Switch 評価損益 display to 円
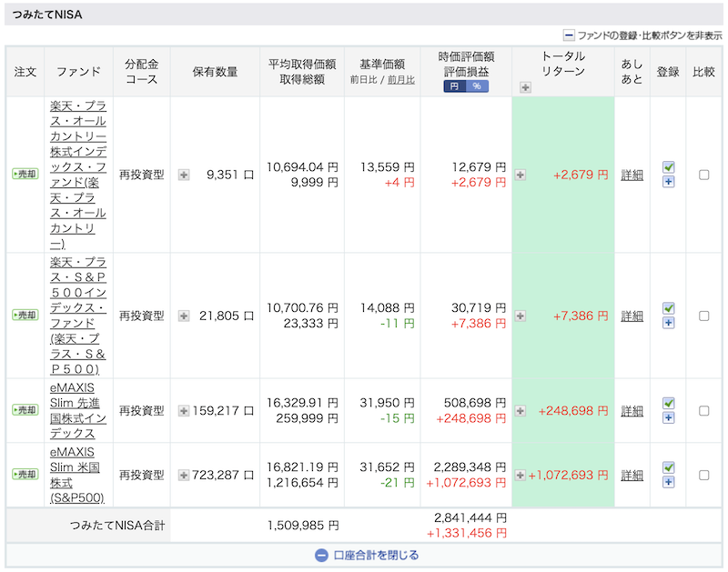The width and height of the screenshot is (728, 572). [x=454, y=86]
